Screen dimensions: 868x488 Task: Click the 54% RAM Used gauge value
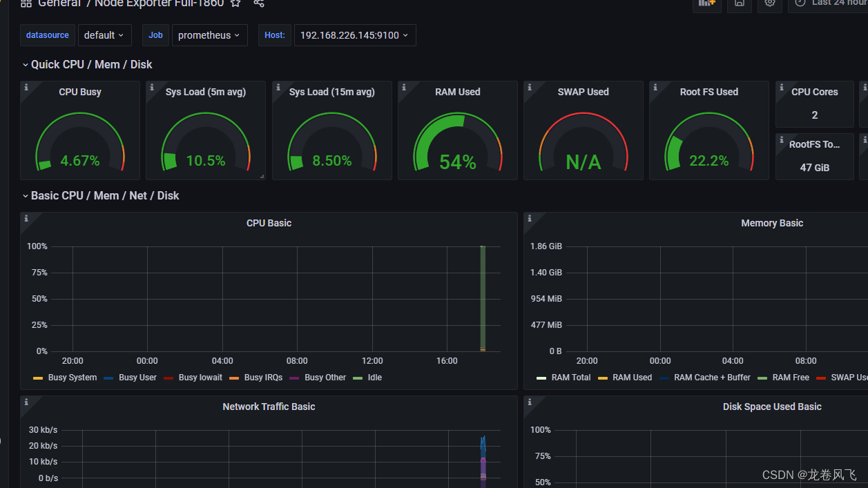458,162
